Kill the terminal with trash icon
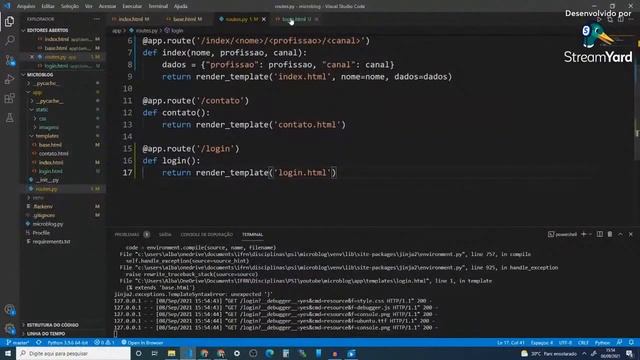This screenshot has width=640, height=360. coord(610,234)
